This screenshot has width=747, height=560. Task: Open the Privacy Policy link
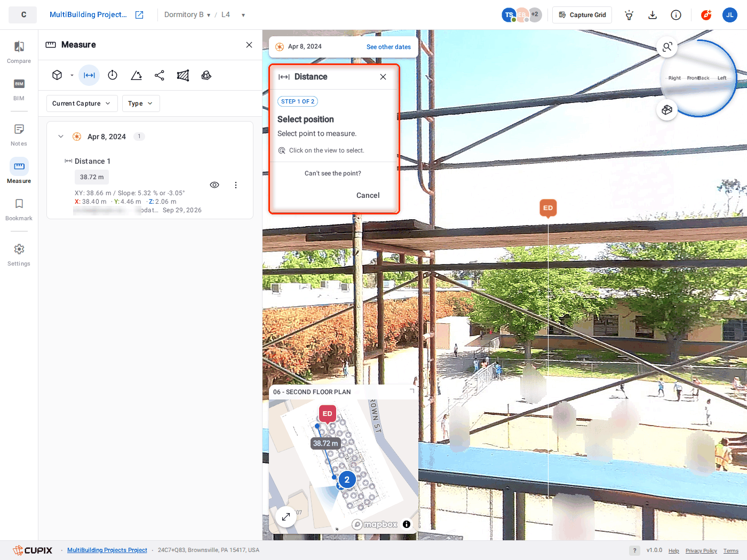(x=701, y=551)
